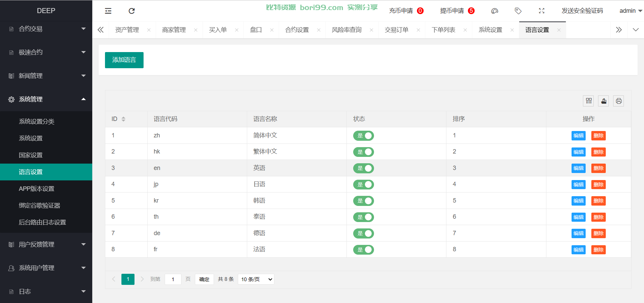Expand the 合约交易 sidebar menu
This screenshot has width=644, height=303.
pos(46,29)
